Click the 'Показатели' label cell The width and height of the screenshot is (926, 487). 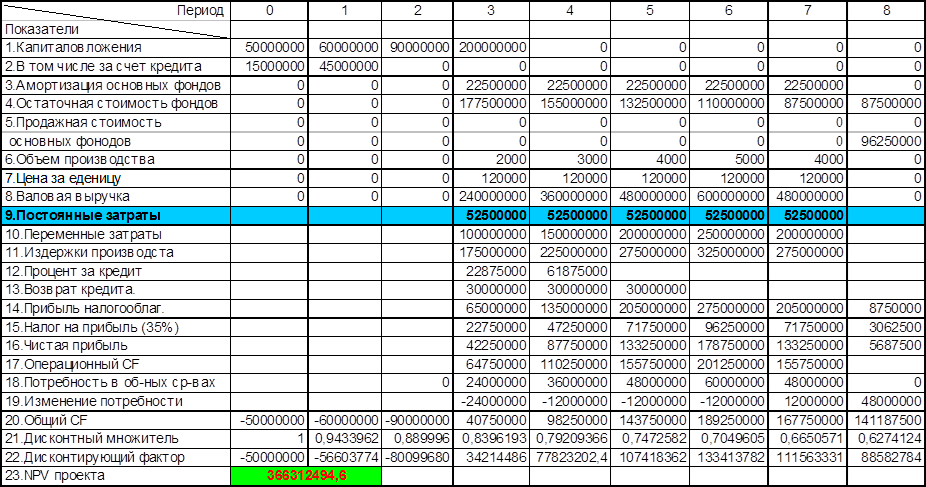point(41,29)
